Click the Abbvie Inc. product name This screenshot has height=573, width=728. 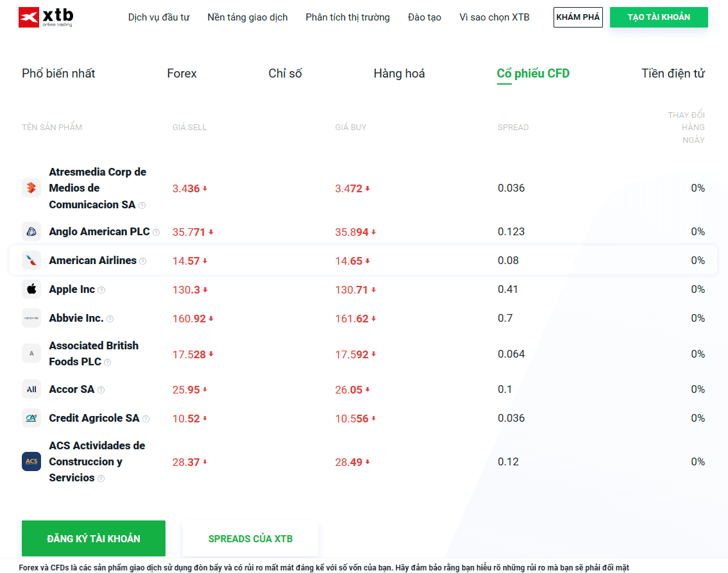pos(76,318)
